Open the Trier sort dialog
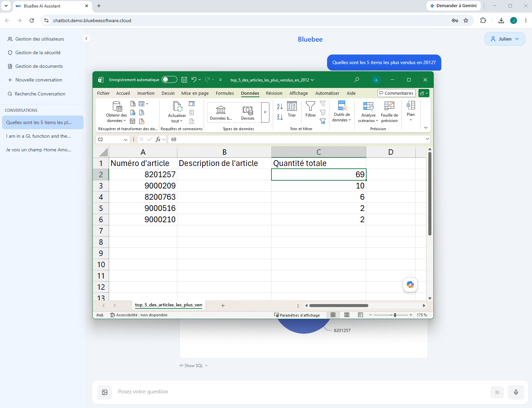This screenshot has height=408, width=532. click(x=292, y=109)
